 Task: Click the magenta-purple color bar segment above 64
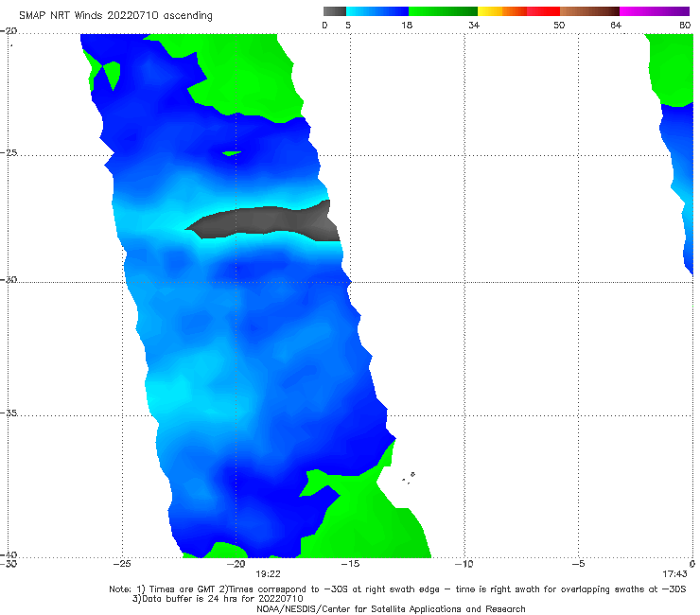coord(655,11)
